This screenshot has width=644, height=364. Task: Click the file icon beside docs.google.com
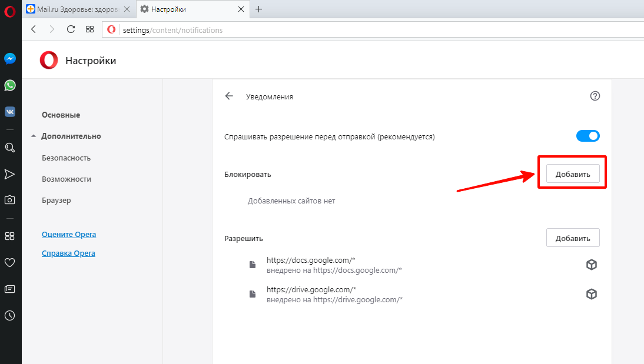pyautogui.click(x=253, y=265)
